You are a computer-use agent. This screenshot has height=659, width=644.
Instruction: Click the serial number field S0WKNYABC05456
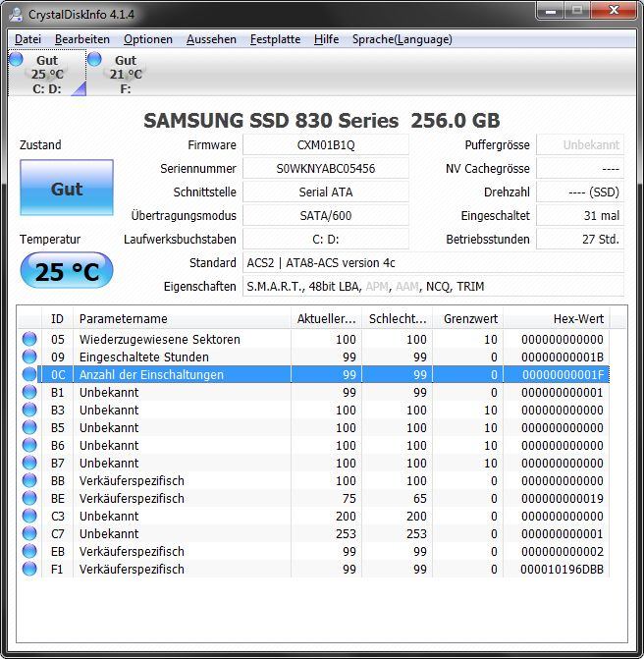click(326, 169)
